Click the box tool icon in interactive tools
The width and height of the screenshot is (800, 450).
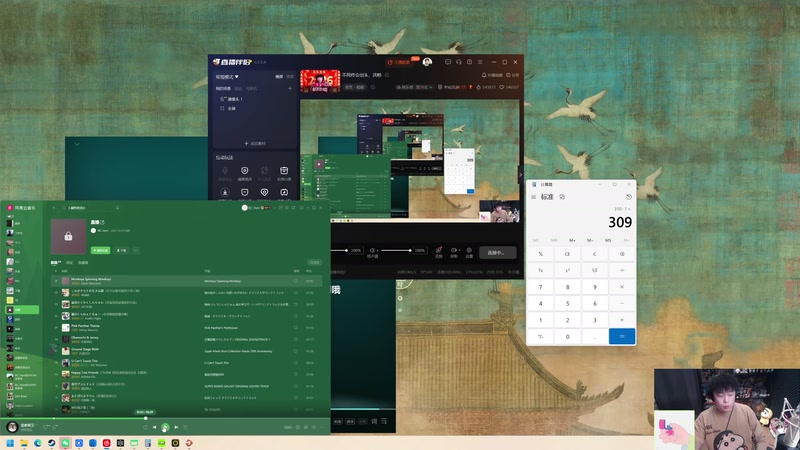pyautogui.click(x=284, y=171)
